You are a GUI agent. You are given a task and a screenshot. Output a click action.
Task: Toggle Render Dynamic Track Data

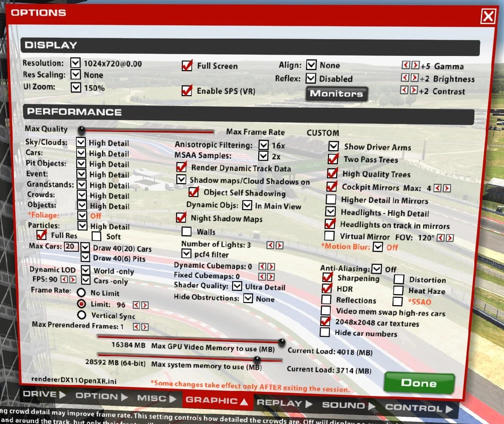point(181,167)
